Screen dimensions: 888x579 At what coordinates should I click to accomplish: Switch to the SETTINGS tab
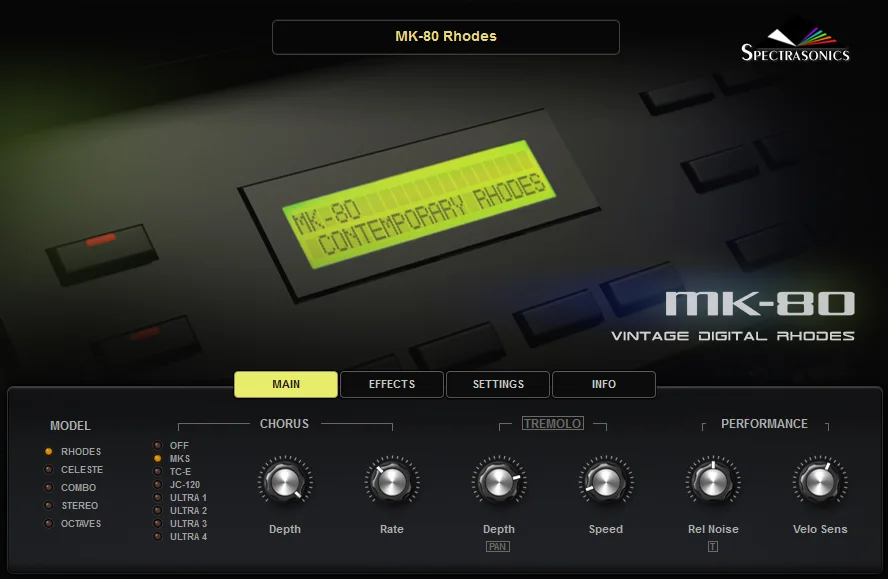[498, 384]
